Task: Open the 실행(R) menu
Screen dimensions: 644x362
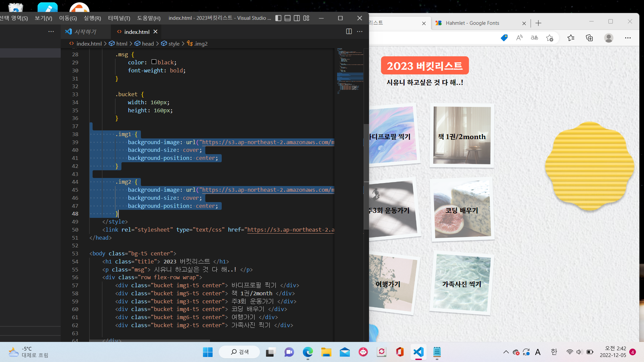Action: coord(92,18)
